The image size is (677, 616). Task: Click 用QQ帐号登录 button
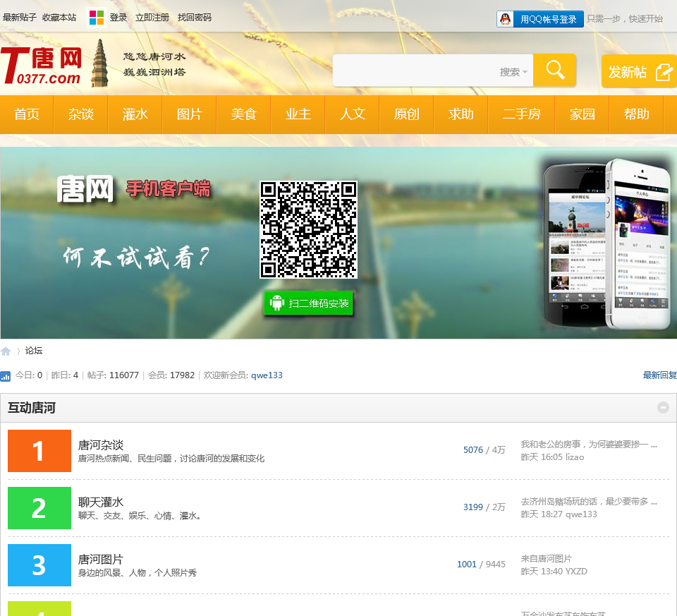point(540,19)
